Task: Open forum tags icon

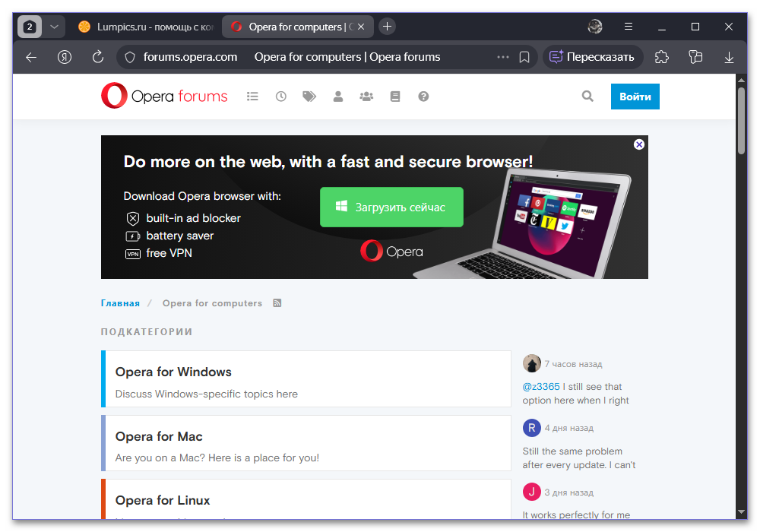Action: click(x=309, y=97)
